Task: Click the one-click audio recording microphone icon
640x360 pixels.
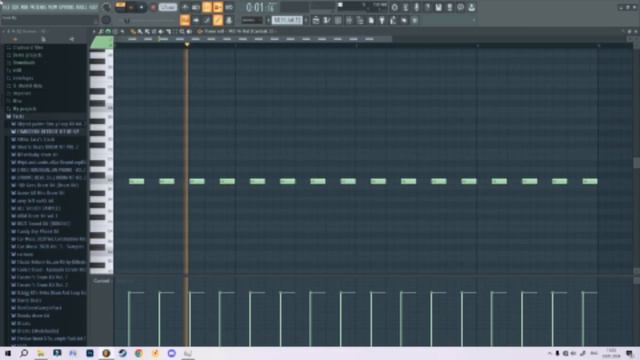Action: coord(416,7)
